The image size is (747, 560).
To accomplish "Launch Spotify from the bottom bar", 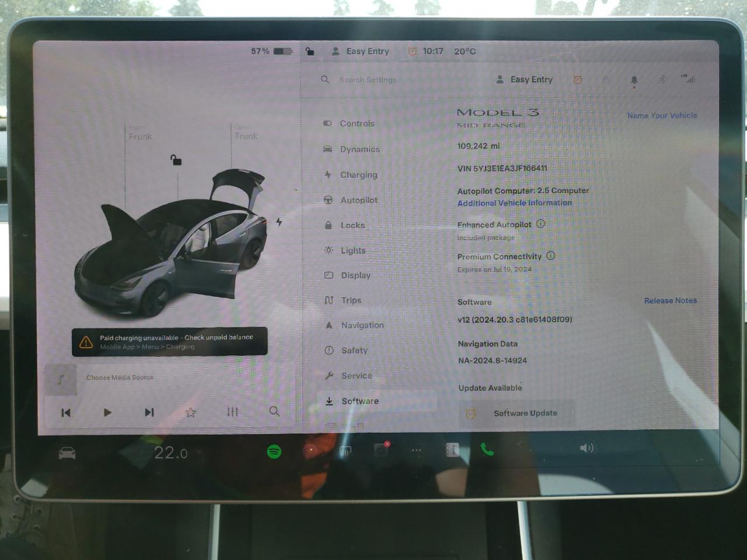I will (x=274, y=451).
